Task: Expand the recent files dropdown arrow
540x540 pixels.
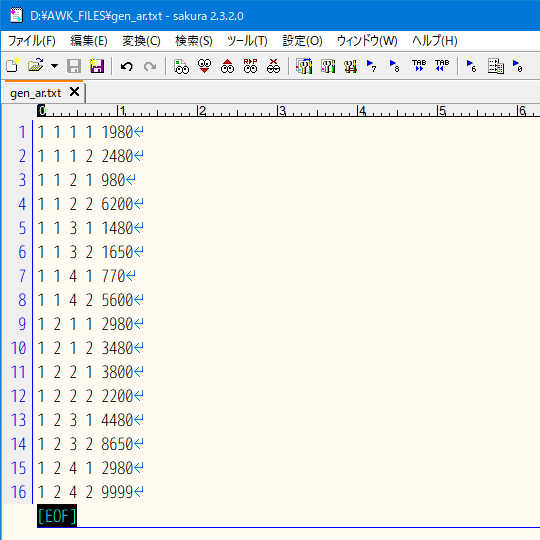Action: (54, 65)
